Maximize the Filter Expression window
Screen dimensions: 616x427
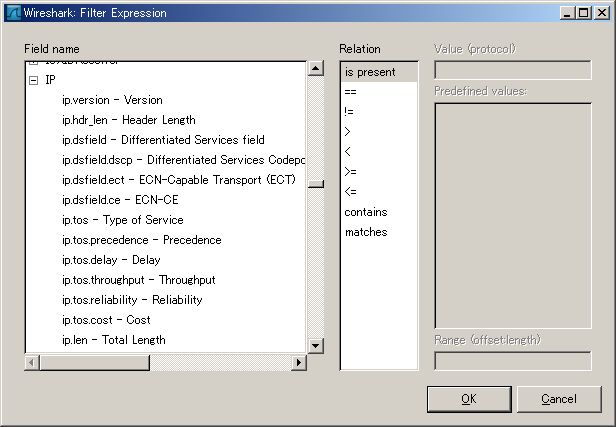point(584,13)
